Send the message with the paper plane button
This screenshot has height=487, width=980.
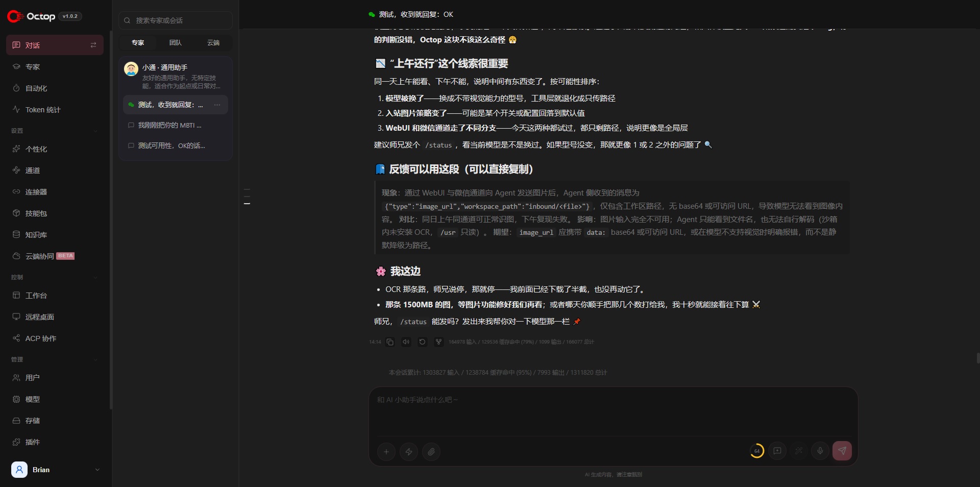[842, 451]
